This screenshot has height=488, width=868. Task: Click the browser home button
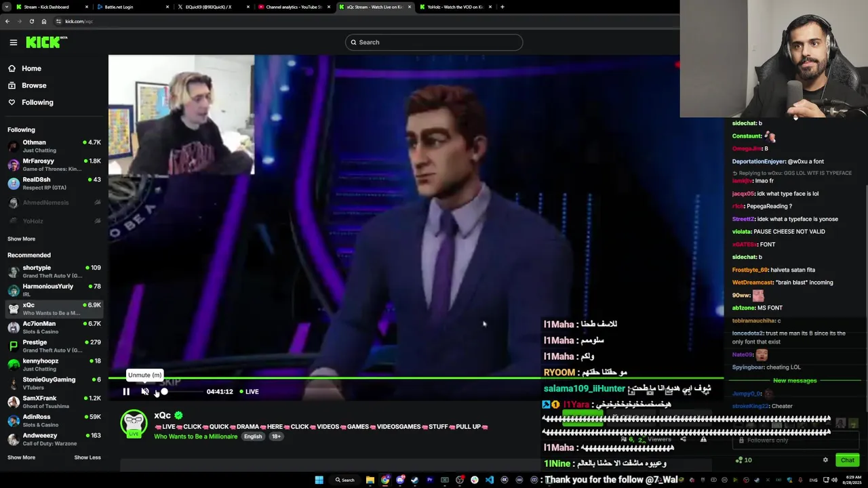click(43, 21)
